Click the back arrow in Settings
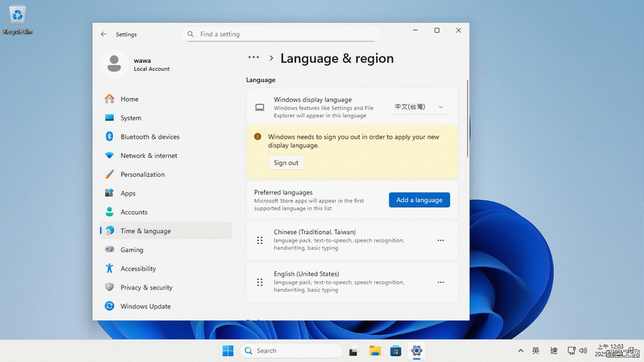644x362 pixels. (104, 34)
